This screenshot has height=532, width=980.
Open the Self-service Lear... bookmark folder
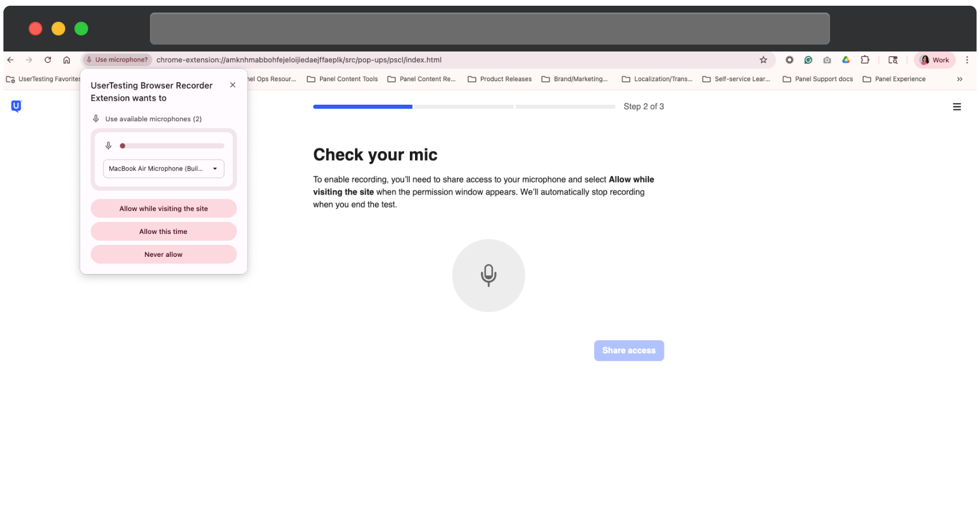737,79
